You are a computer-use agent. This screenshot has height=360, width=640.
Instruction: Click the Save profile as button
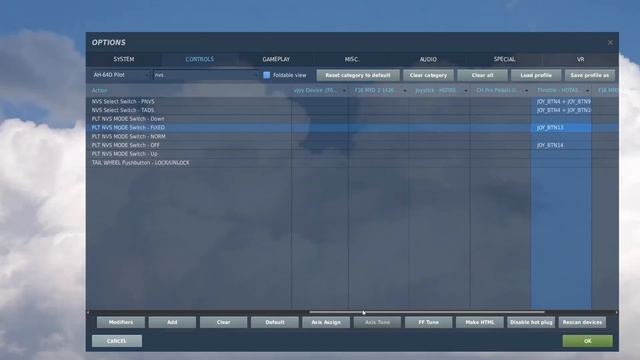[x=589, y=75]
